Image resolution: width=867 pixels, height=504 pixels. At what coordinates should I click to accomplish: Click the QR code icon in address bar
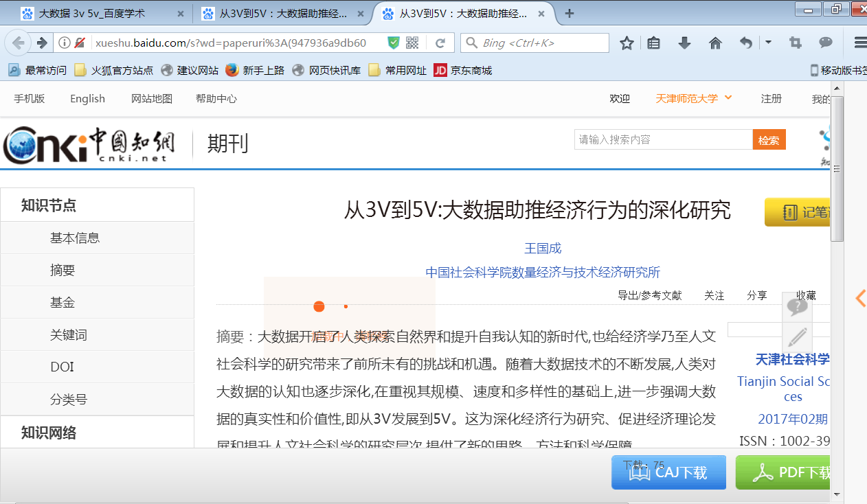(x=412, y=43)
